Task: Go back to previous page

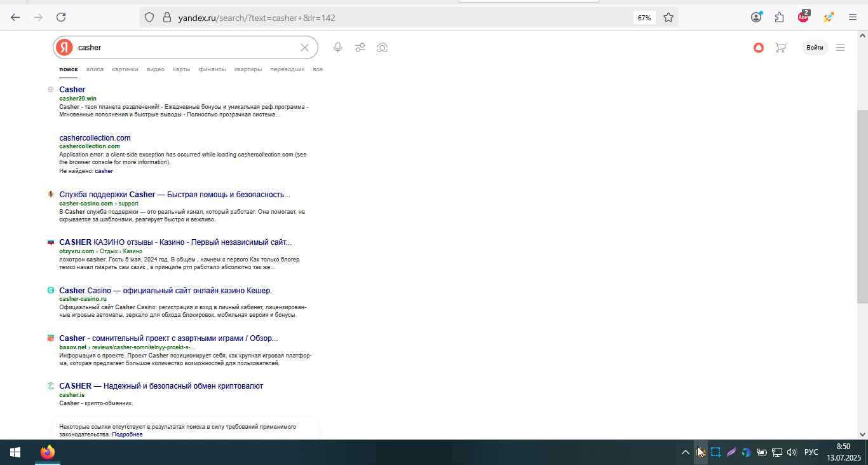Action: point(15,17)
